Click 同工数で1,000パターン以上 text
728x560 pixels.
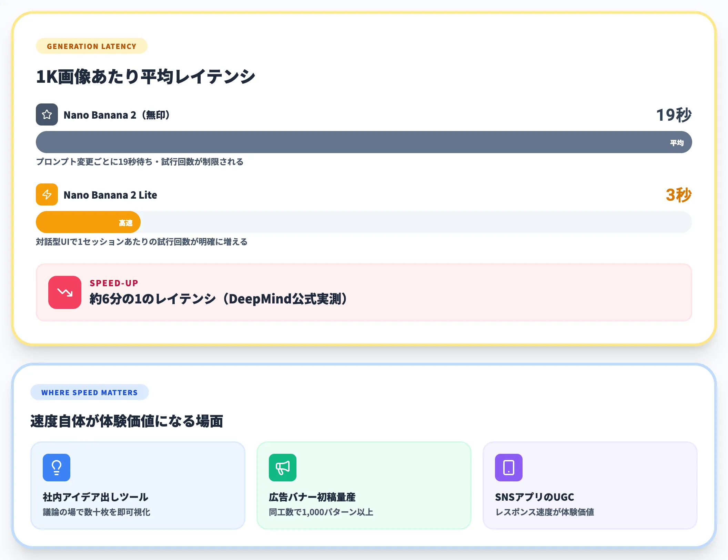coord(321,512)
